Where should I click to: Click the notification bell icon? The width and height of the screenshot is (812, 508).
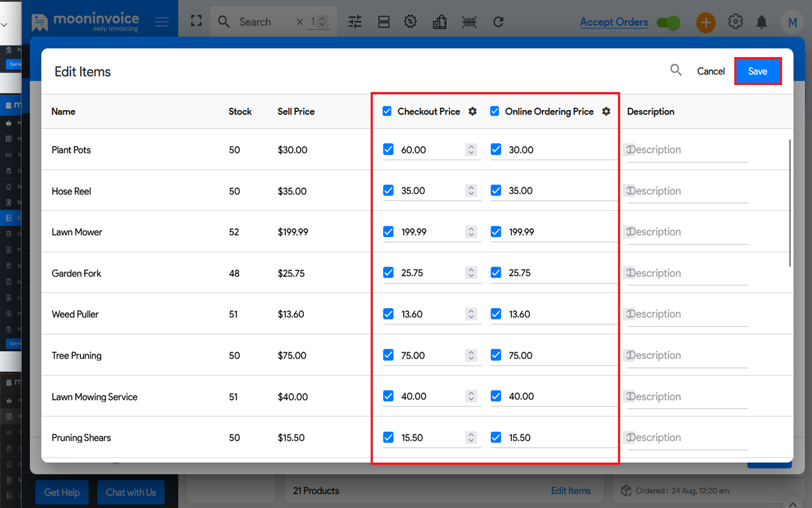(x=761, y=22)
